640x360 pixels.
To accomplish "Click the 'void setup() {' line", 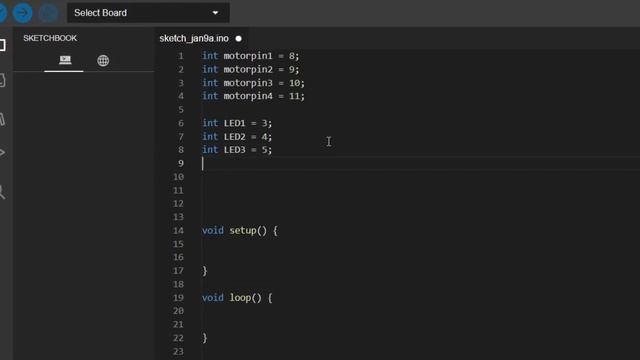I will [x=240, y=231].
